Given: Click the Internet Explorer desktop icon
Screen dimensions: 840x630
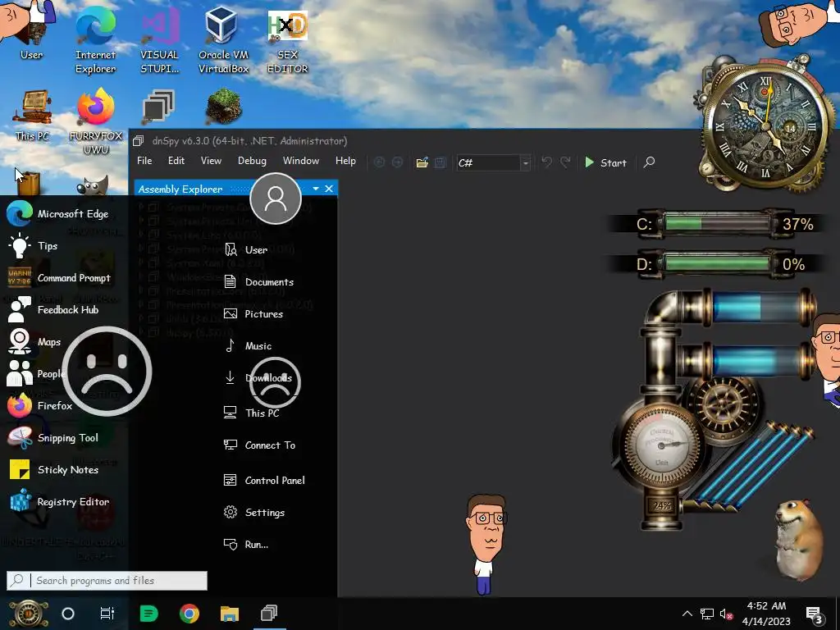Looking at the screenshot, I should pos(95,39).
